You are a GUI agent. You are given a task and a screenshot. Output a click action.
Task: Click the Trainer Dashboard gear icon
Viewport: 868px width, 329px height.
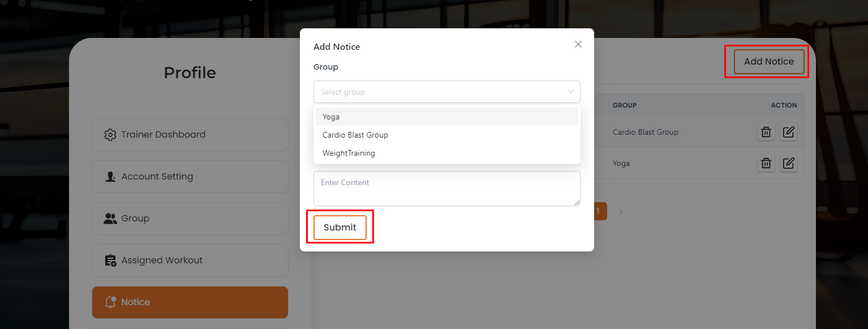pyautogui.click(x=110, y=135)
